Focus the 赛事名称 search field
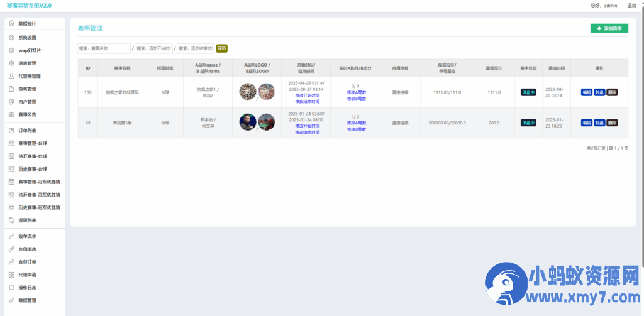This screenshot has width=644, height=316. [x=104, y=48]
